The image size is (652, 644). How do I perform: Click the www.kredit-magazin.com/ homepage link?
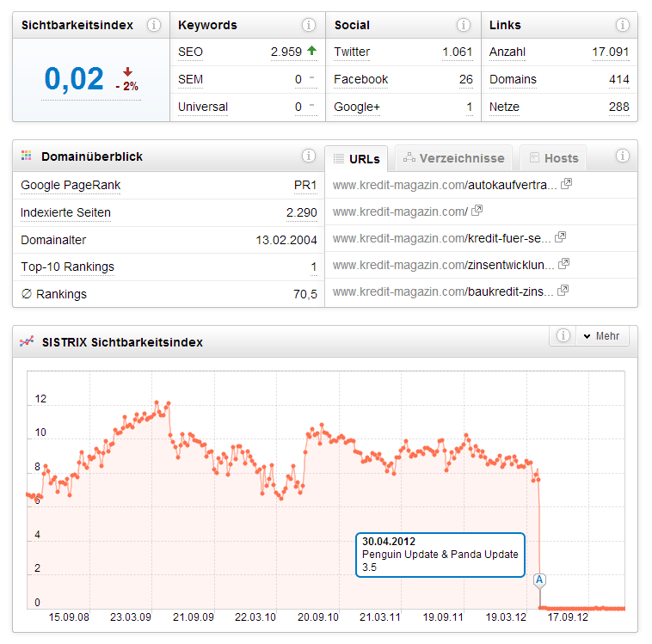point(400,211)
